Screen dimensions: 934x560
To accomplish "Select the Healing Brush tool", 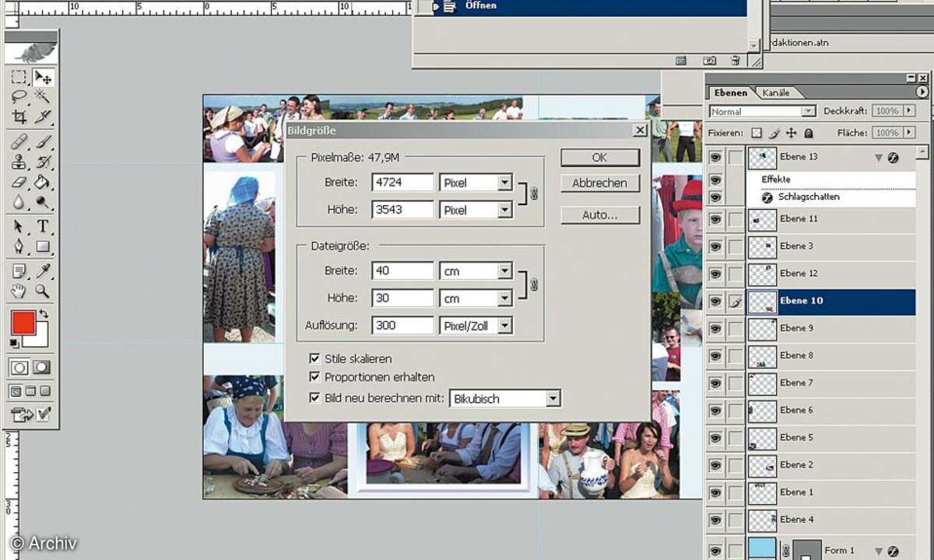I will pos(19,142).
